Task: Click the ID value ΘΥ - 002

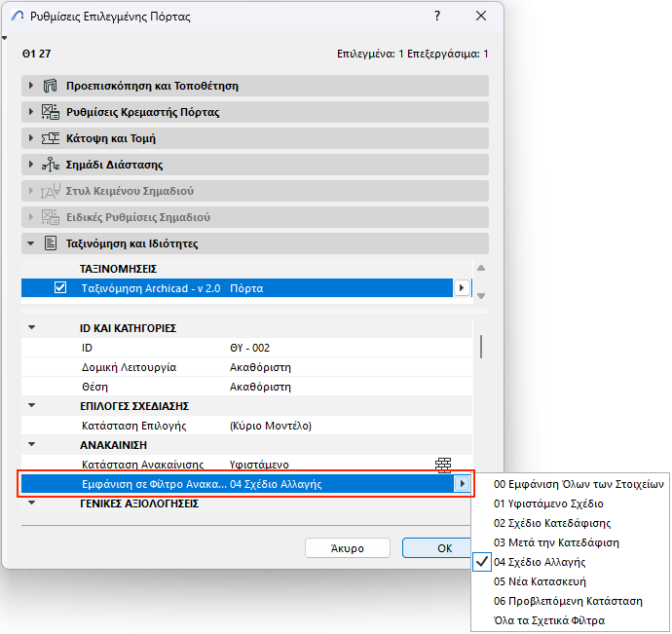Action: [250, 348]
